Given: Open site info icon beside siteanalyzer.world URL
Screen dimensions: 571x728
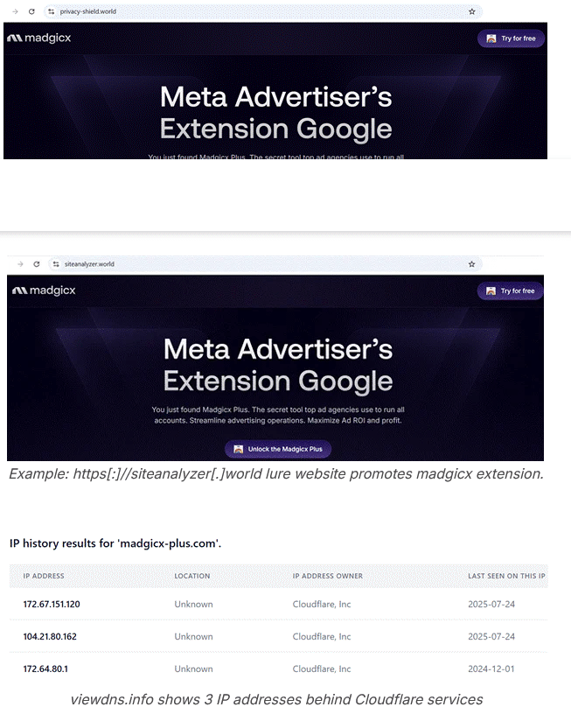Looking at the screenshot, I should tap(55, 263).
